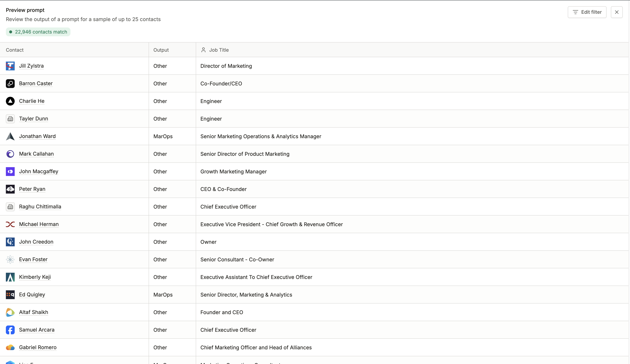Click the 22,946 contacts match badge
The height and width of the screenshot is (364, 630).
point(38,32)
